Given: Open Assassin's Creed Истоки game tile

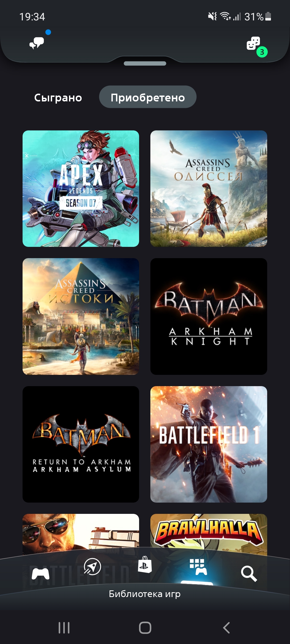Looking at the screenshot, I should (x=81, y=316).
